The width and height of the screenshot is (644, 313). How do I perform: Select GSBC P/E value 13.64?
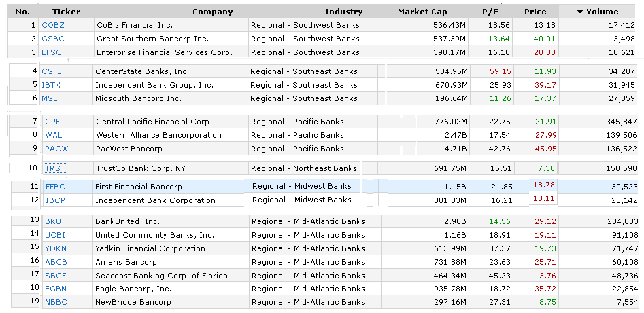click(x=499, y=39)
